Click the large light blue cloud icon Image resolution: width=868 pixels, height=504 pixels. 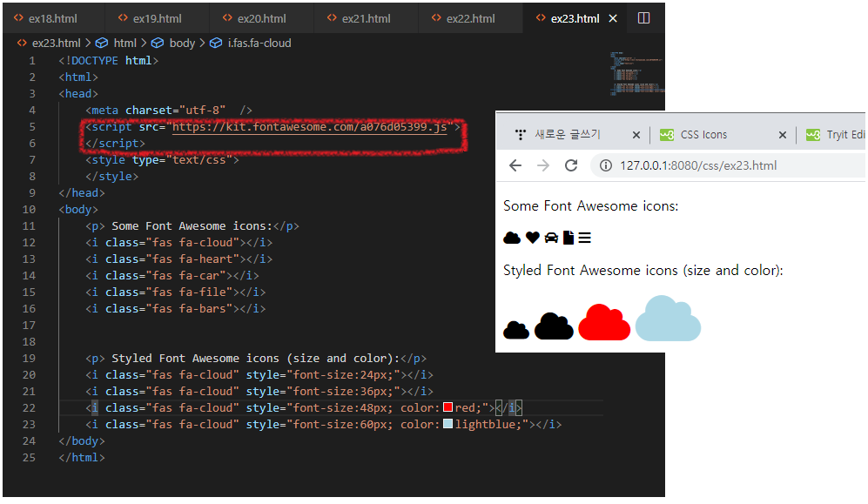pyautogui.click(x=668, y=319)
